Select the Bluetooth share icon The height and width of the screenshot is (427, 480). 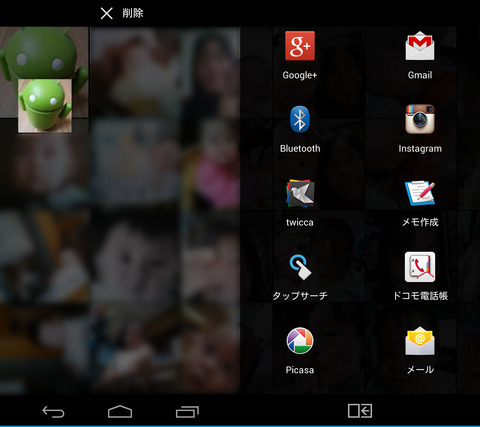[x=300, y=119]
